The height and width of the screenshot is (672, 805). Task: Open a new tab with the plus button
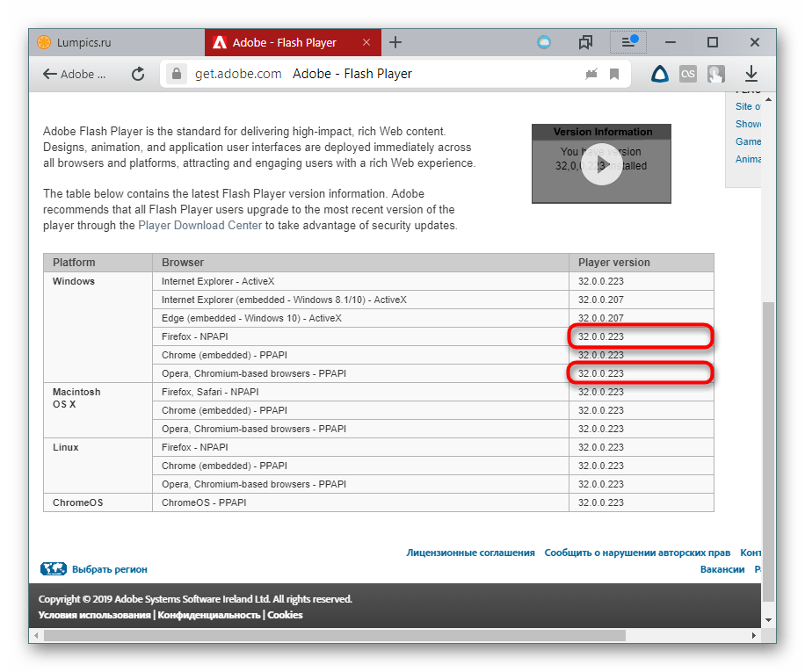(395, 42)
